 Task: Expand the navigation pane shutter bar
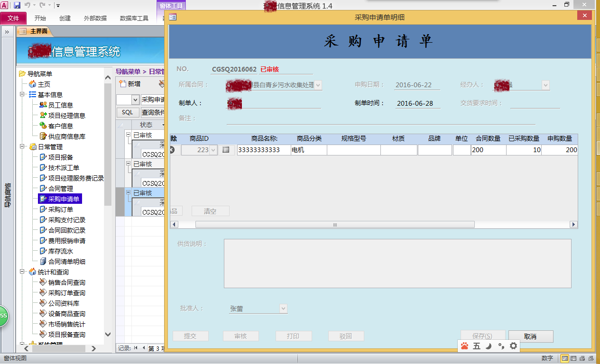(7, 32)
